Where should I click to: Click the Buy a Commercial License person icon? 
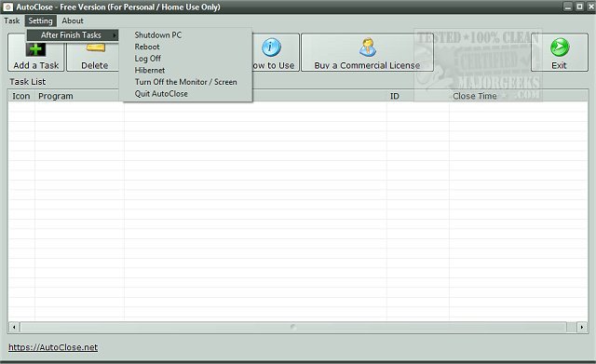pos(368,47)
